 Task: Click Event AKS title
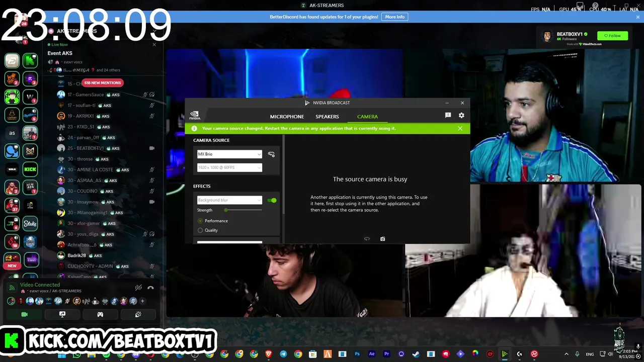pos(60,53)
